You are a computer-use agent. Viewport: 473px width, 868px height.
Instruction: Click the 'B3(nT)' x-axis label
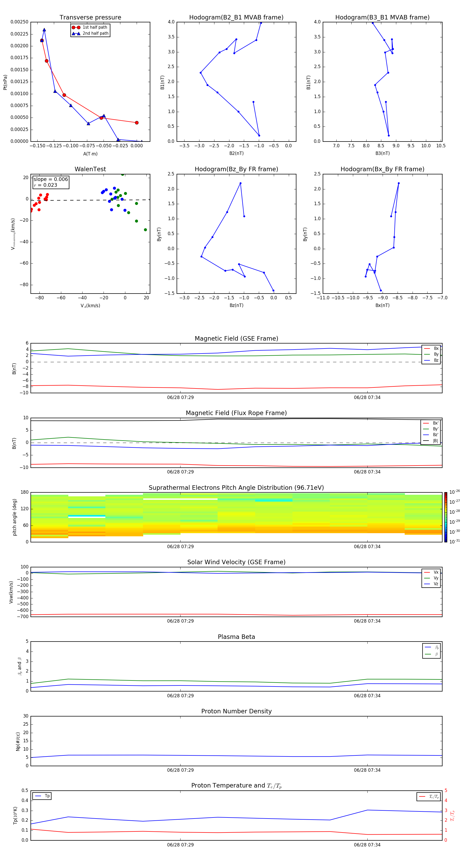coord(382,153)
